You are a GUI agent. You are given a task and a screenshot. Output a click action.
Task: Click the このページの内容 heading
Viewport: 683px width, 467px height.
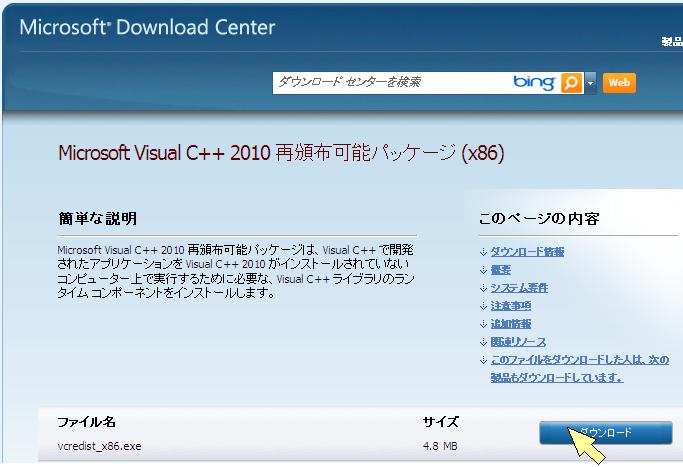coord(539,218)
